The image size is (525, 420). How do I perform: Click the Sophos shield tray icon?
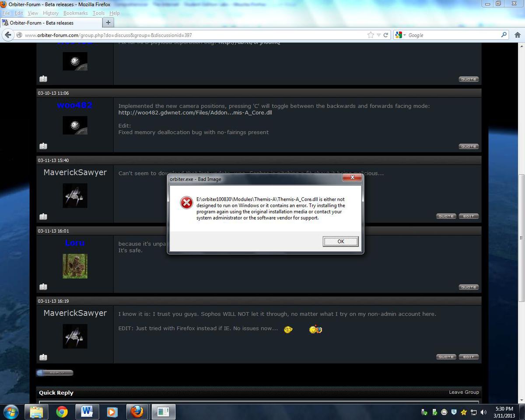pos(454,412)
